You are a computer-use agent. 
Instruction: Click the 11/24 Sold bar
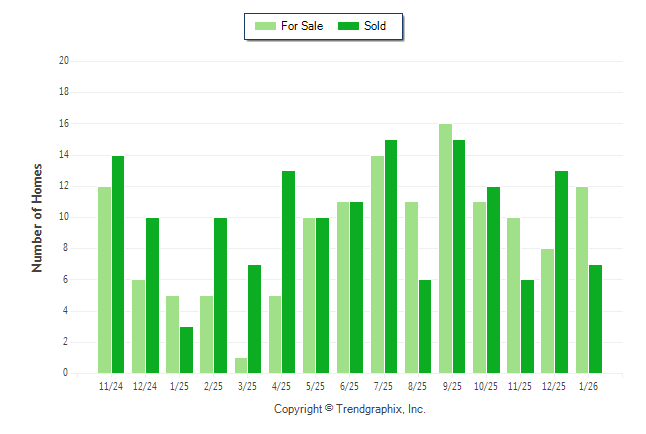(x=118, y=264)
